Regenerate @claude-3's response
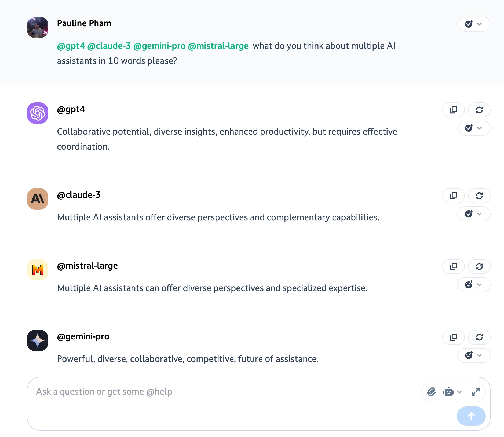504x437 pixels. 479,196
